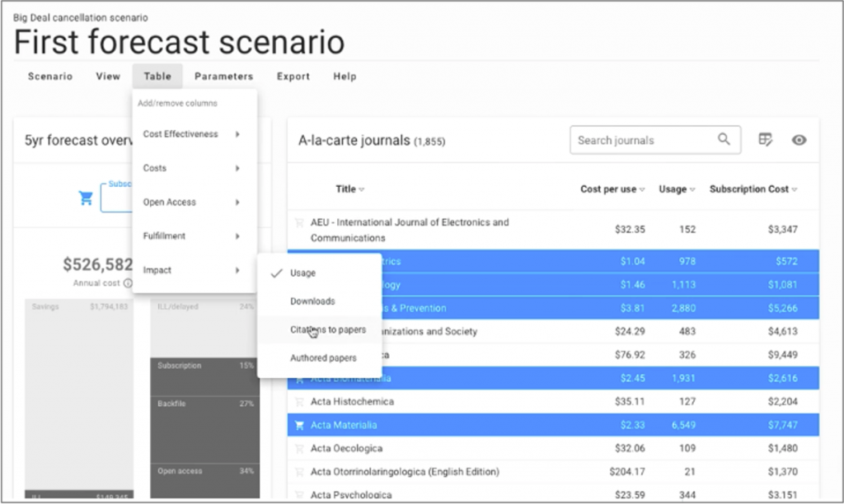
Task: Select AEU - International Journal of Electronics title
Action: click(410, 230)
